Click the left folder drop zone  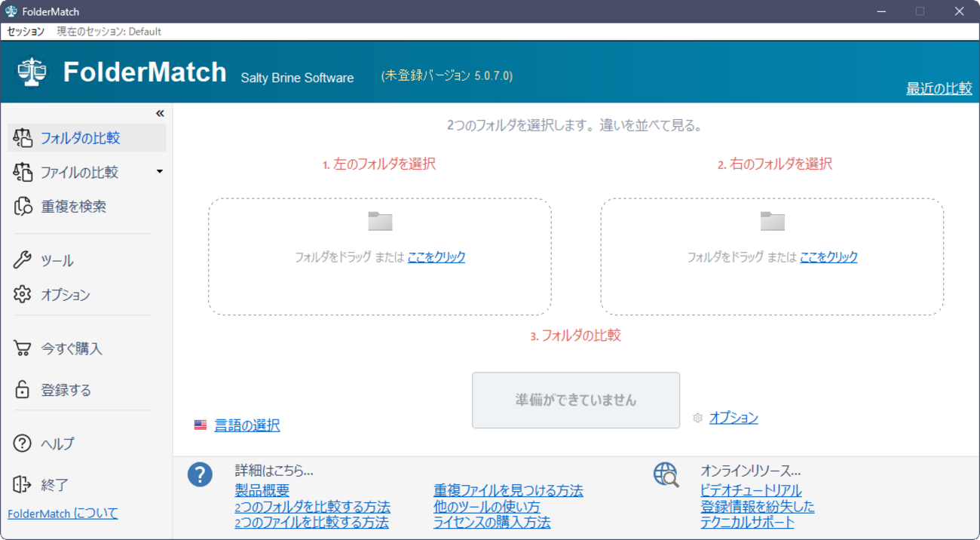[380, 256]
